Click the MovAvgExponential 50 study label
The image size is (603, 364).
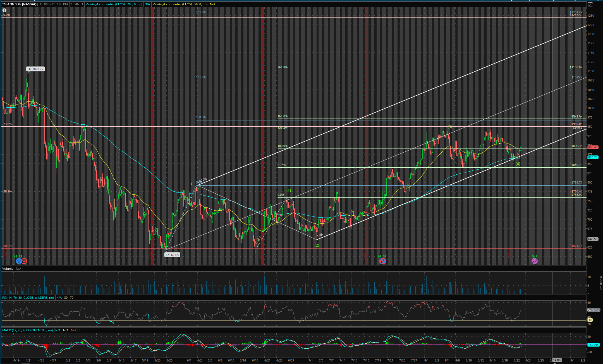click(x=180, y=4)
